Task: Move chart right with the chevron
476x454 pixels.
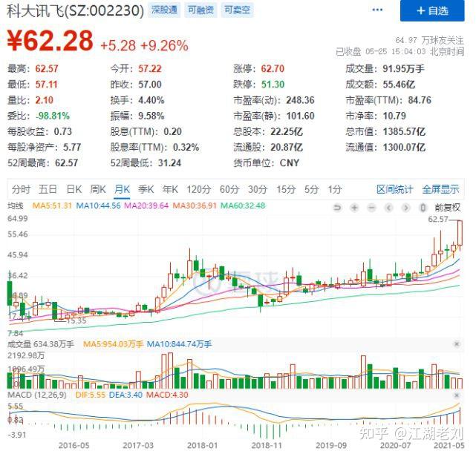Action: pos(405,208)
